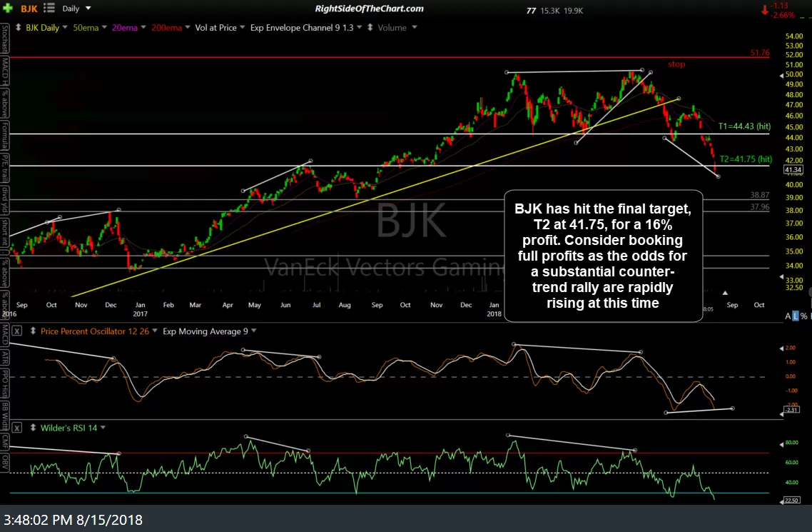Select the 'BJK has hit the final target' note
The image size is (812, 532).
pos(603,256)
